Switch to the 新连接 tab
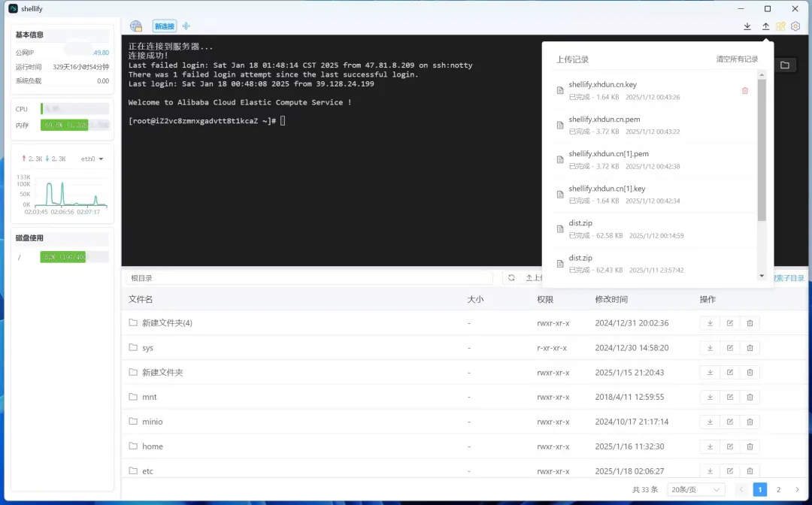Image resolution: width=812 pixels, height=505 pixels. [164, 26]
